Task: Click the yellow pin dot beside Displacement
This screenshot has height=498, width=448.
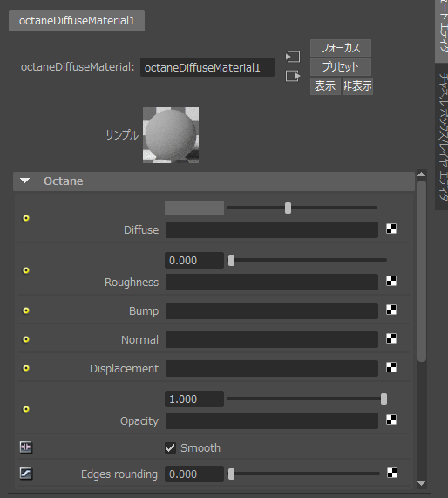Action: click(x=26, y=368)
